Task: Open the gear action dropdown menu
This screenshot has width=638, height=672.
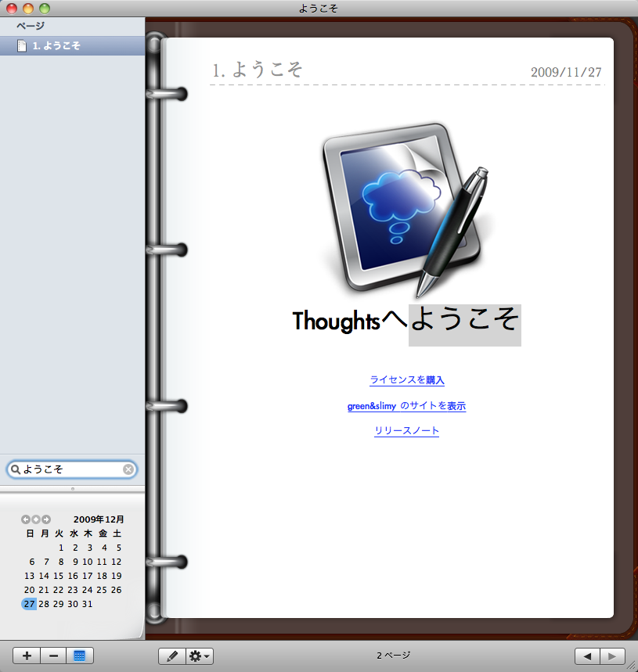Action: (x=200, y=656)
